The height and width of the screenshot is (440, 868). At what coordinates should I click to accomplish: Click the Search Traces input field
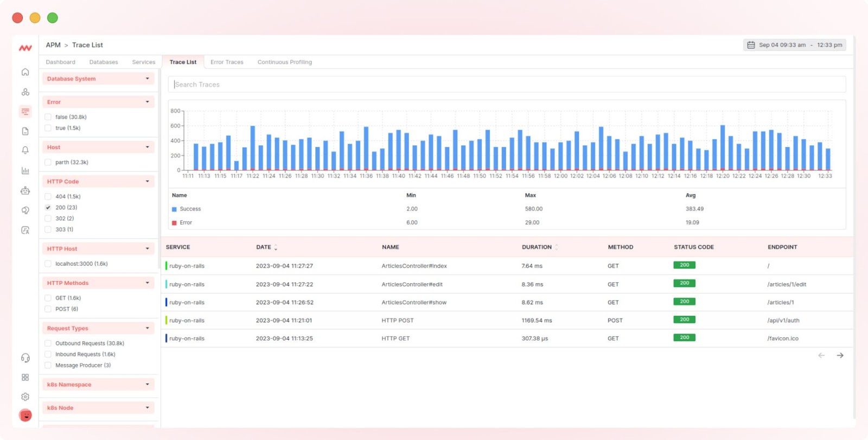(x=507, y=85)
